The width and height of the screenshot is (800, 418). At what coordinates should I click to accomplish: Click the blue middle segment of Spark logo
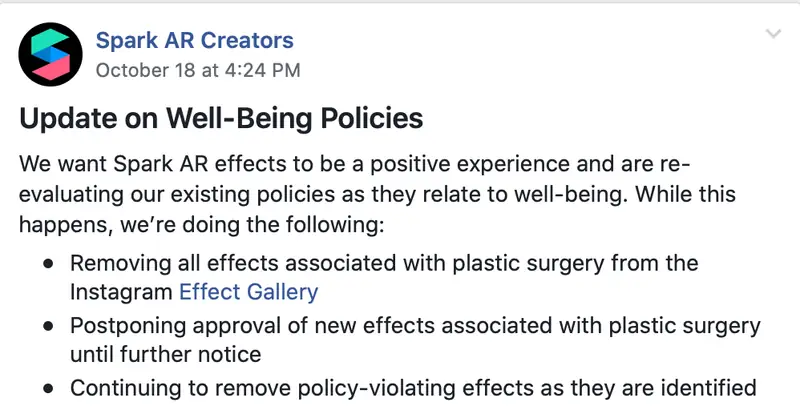click(51, 55)
